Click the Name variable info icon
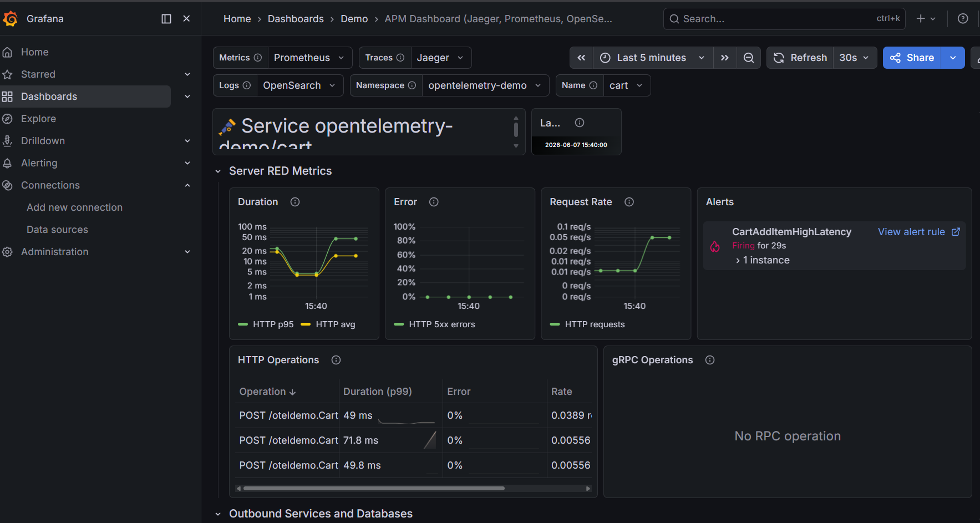 (x=593, y=85)
